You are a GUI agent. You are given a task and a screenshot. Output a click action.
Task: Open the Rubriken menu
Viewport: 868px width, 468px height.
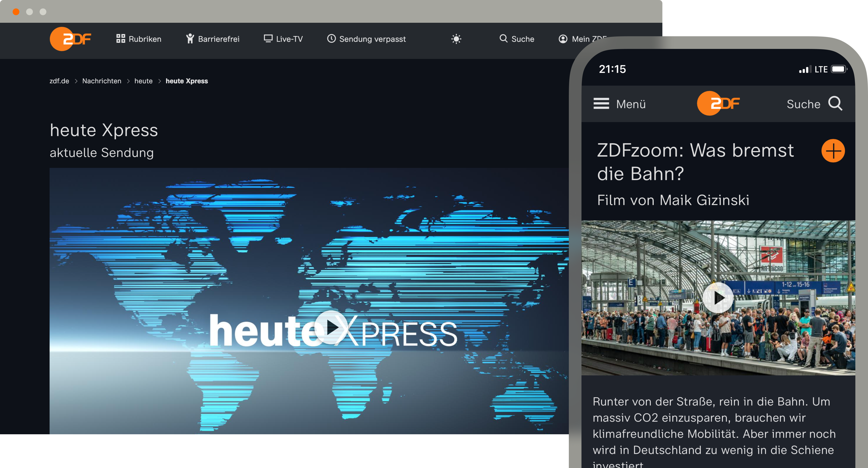tap(138, 39)
